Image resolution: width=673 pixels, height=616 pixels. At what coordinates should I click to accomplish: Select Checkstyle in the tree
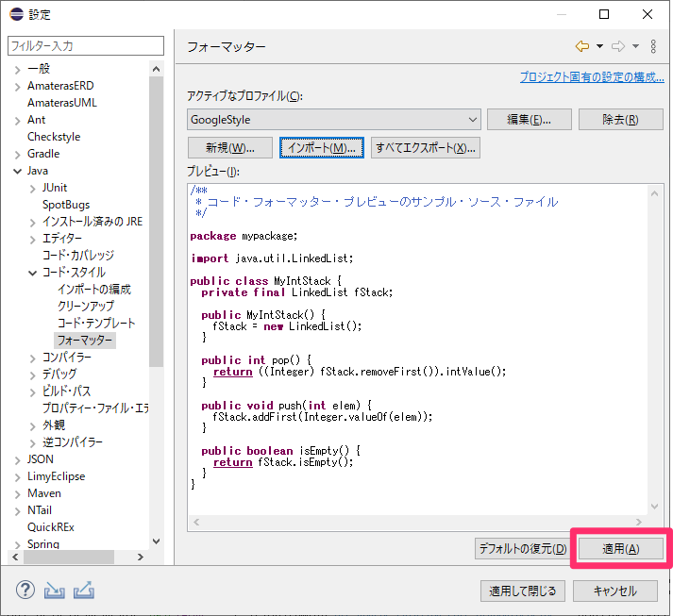pyautogui.click(x=54, y=137)
